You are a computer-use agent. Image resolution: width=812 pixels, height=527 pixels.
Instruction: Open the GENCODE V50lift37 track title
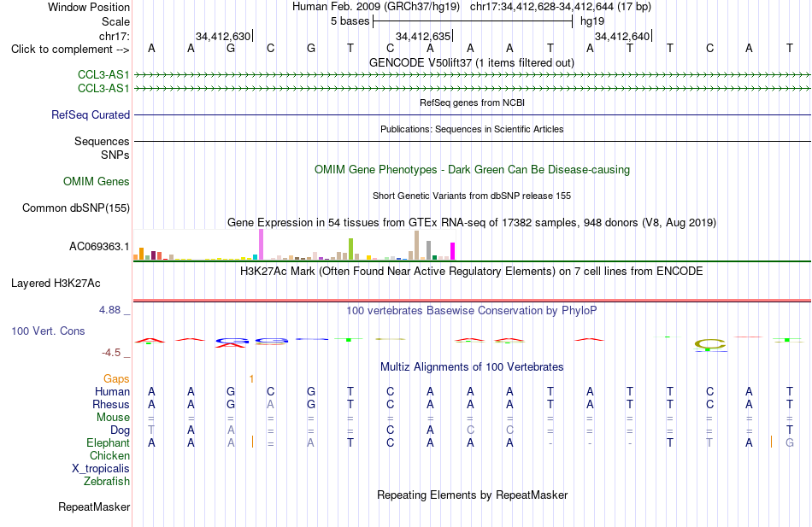click(x=471, y=62)
